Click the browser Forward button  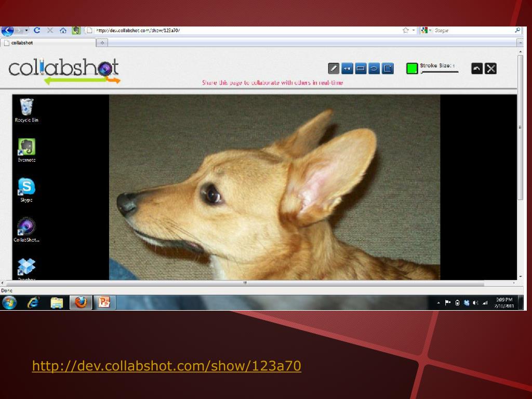coord(19,31)
